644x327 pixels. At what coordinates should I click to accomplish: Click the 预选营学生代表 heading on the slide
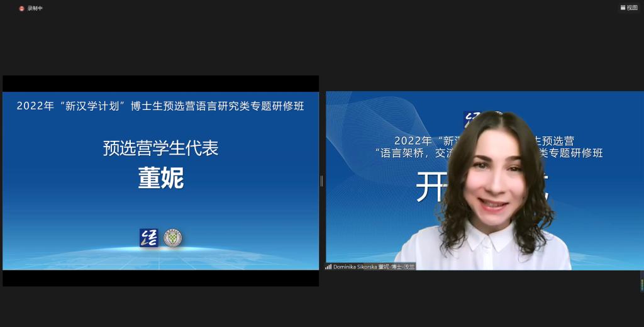(x=161, y=148)
